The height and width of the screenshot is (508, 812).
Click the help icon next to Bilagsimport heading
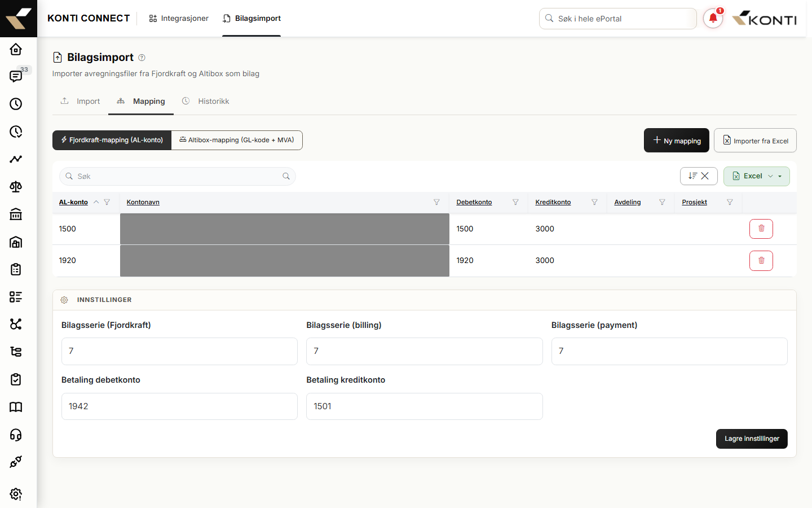(142, 58)
